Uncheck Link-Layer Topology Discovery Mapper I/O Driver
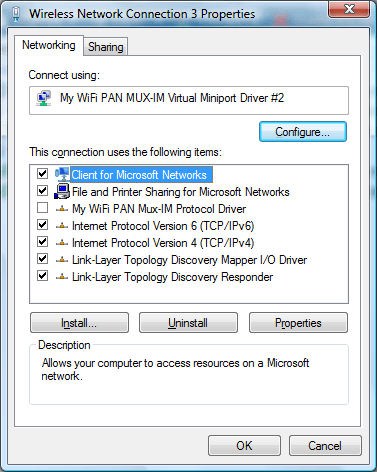 click(x=42, y=259)
